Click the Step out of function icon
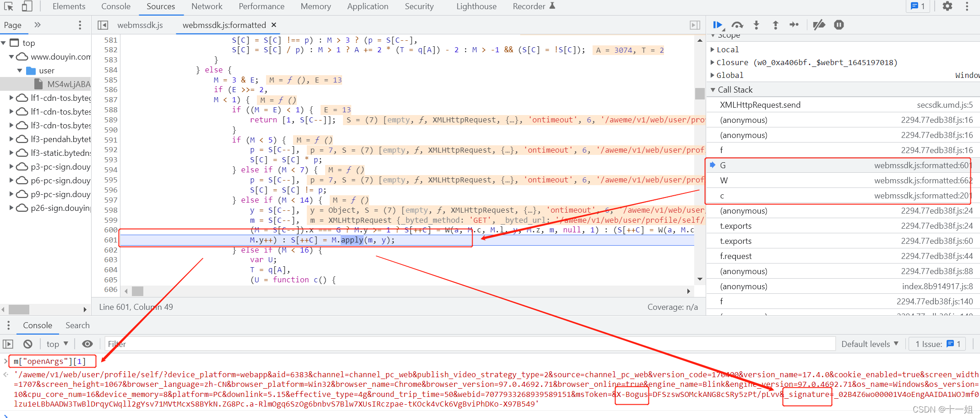 coord(775,25)
